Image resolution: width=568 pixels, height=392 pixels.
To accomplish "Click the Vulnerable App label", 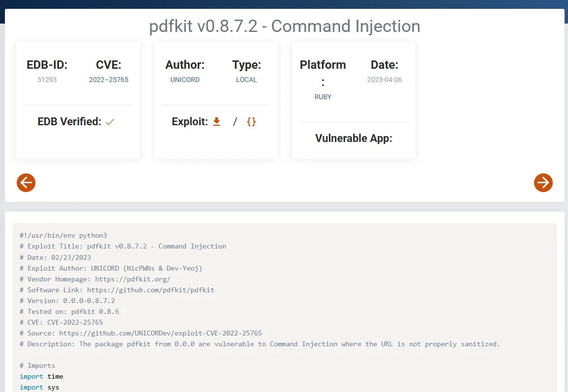I will point(354,138).
